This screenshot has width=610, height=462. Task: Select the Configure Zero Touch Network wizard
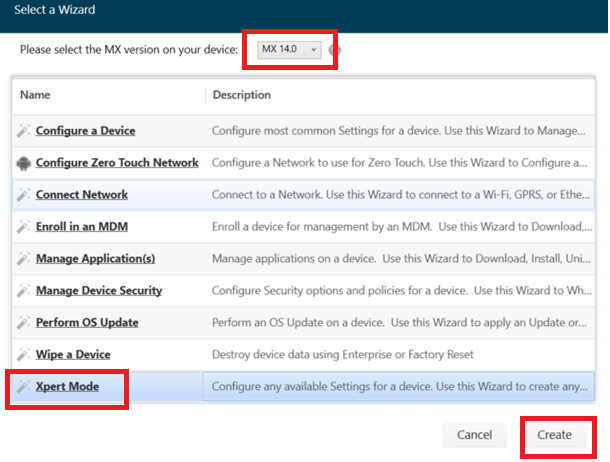coord(117,163)
